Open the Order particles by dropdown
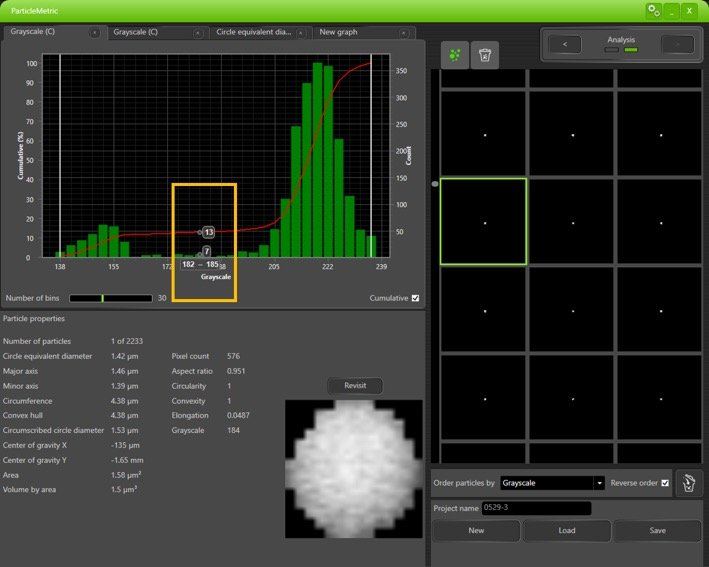Viewport: 709px width, 567px height. click(553, 483)
